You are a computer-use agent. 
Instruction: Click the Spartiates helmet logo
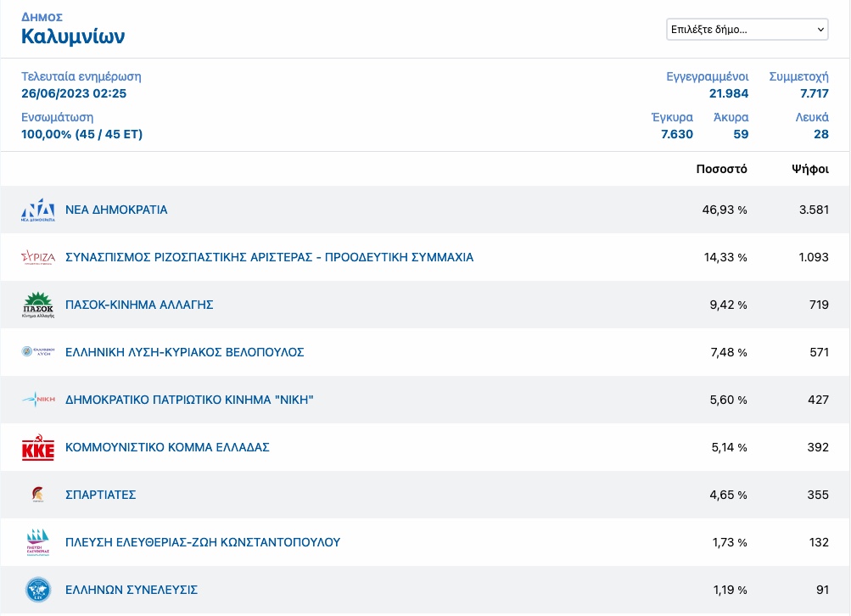38,495
